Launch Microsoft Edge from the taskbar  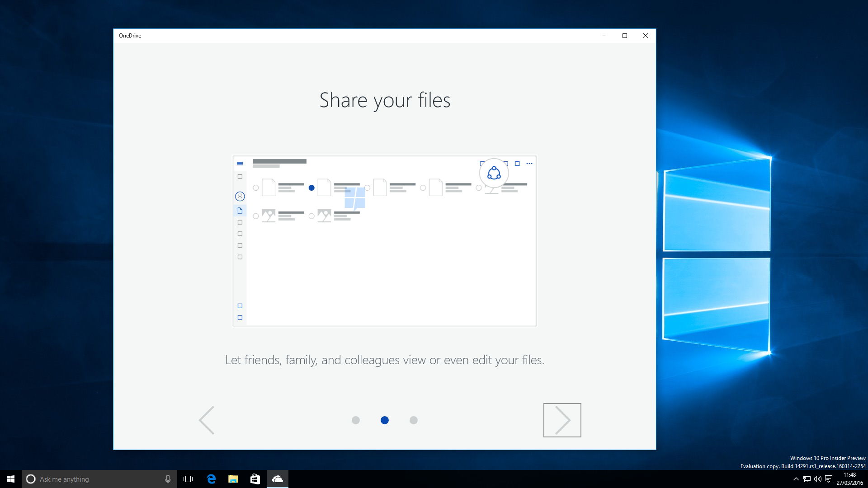[x=211, y=479]
